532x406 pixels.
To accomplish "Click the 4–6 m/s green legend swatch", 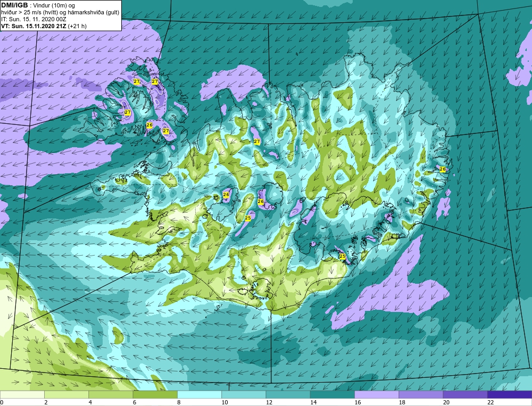I will [x=111, y=394].
